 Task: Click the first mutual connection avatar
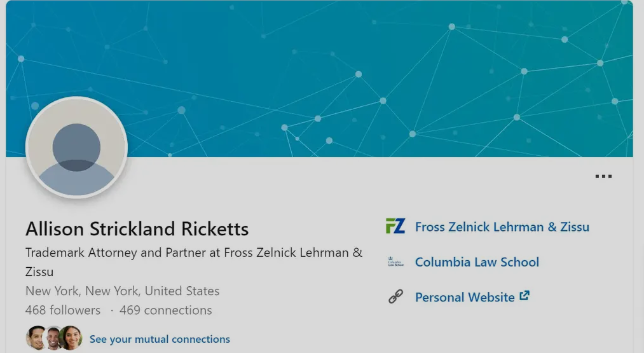click(x=36, y=338)
